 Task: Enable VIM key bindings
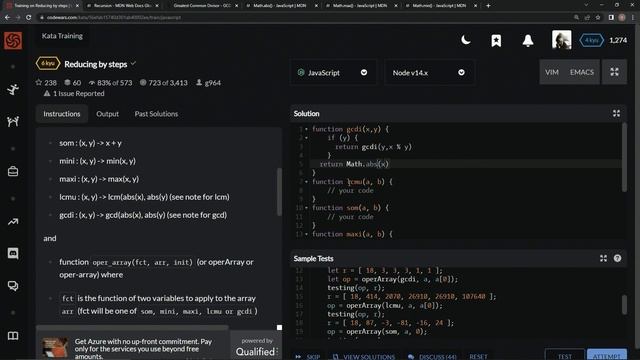click(x=551, y=72)
